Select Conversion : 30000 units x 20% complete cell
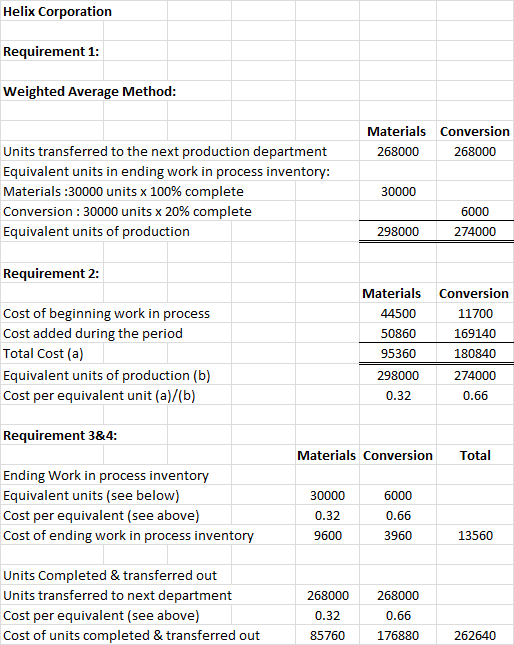 click(127, 212)
